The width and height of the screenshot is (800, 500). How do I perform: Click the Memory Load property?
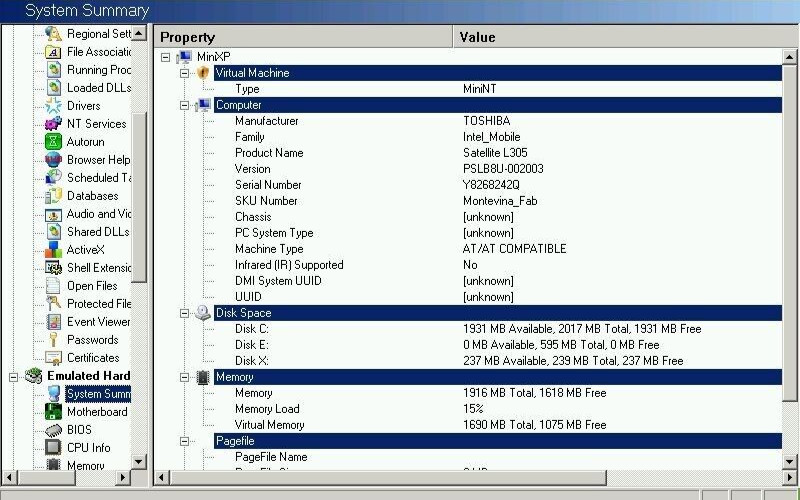267,409
